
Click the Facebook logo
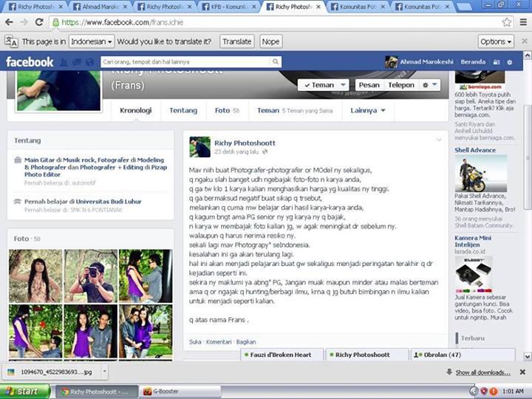coord(30,62)
